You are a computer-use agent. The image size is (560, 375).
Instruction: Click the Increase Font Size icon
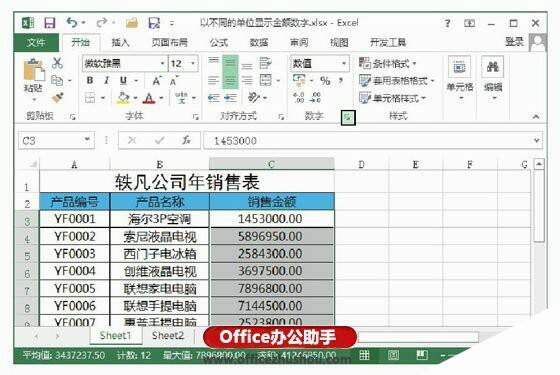click(x=157, y=81)
